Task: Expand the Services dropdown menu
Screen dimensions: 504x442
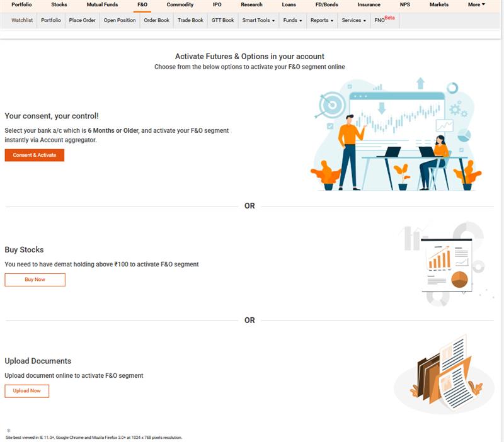Action: (353, 20)
